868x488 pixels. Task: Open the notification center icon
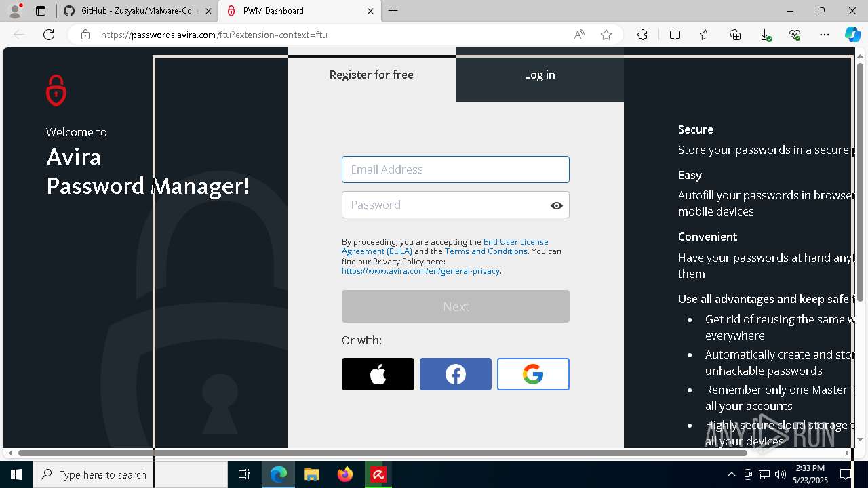point(846,474)
